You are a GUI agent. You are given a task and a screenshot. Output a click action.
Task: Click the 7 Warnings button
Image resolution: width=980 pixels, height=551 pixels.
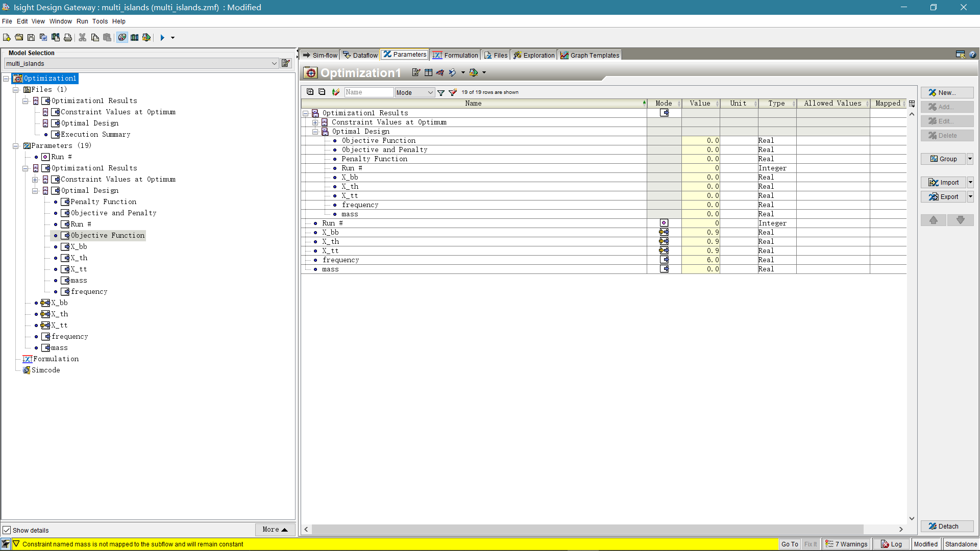coord(846,544)
